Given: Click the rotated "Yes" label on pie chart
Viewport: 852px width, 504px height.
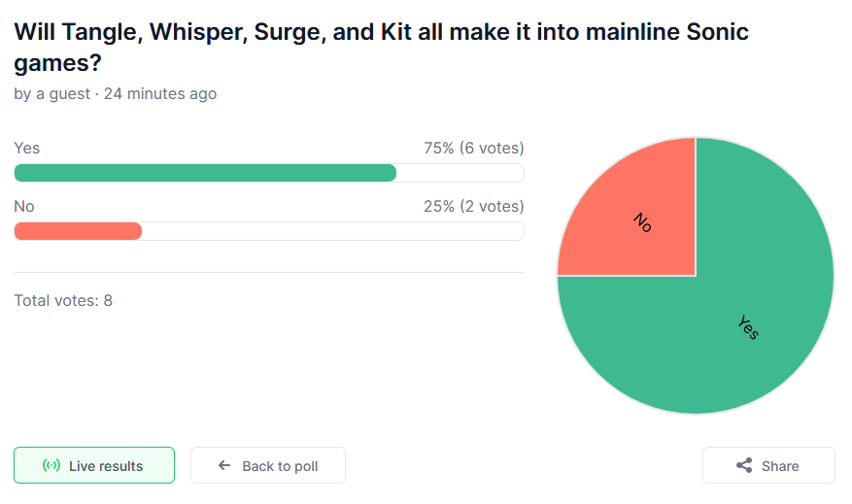Looking at the screenshot, I should (748, 327).
